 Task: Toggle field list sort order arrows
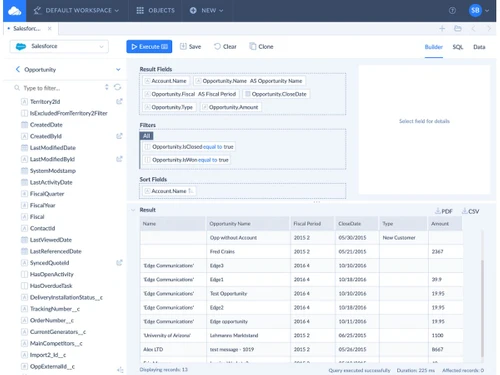107,87
